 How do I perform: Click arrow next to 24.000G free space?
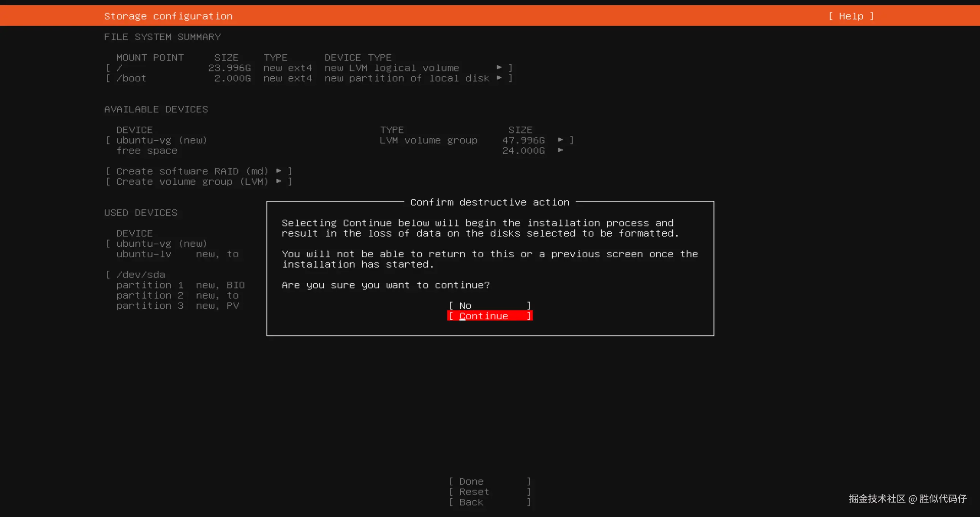(560, 151)
